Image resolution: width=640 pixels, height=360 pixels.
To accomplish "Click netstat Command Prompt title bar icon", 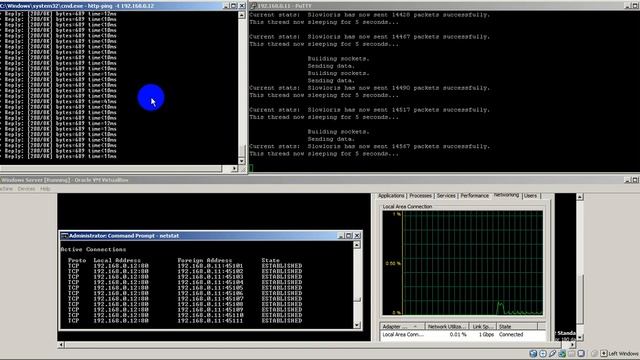I will click(x=64, y=236).
